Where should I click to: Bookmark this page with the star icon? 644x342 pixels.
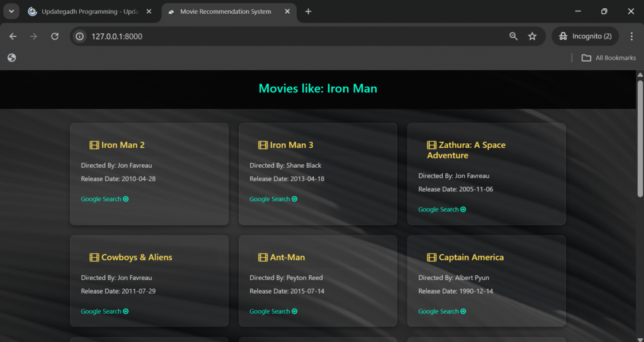[x=532, y=36]
